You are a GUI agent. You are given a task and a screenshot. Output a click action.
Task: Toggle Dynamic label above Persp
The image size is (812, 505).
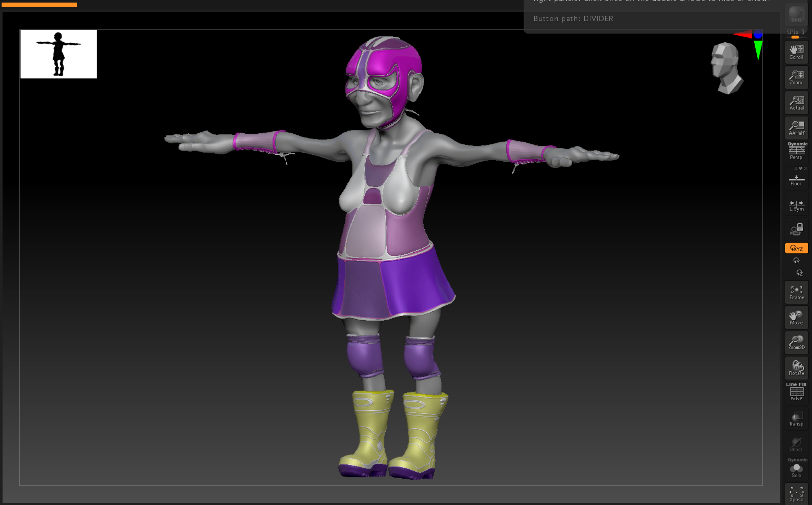pyautogui.click(x=797, y=144)
